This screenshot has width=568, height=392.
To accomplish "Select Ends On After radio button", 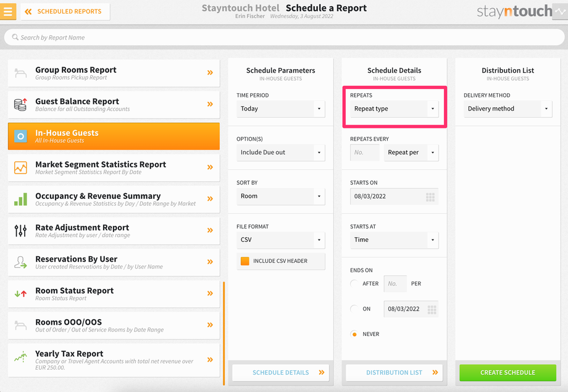I will 354,284.
